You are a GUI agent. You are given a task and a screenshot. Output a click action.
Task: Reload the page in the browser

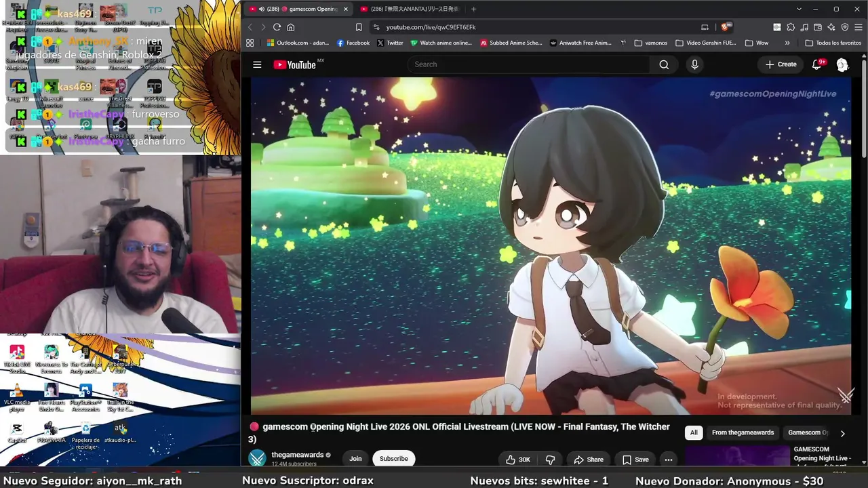click(277, 27)
